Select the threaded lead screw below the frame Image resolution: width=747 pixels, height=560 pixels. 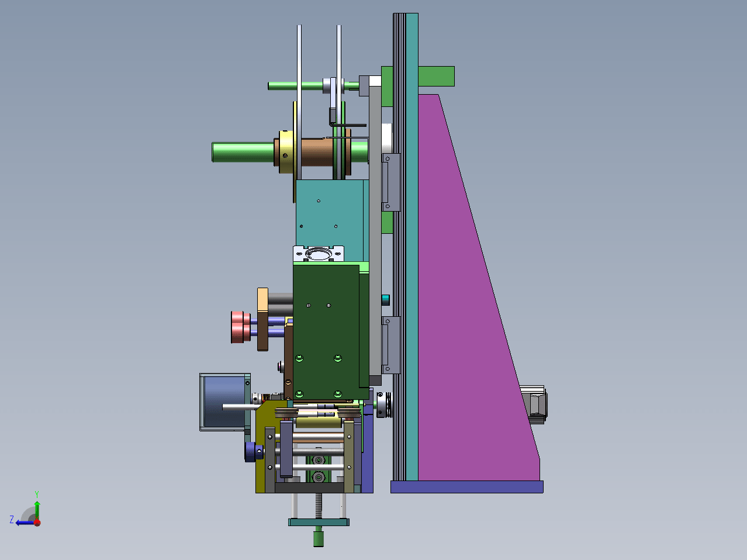coord(319,506)
